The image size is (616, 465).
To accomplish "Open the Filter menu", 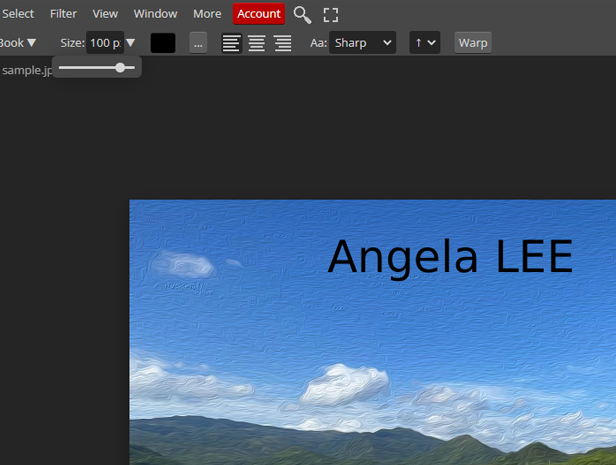I will click(63, 14).
